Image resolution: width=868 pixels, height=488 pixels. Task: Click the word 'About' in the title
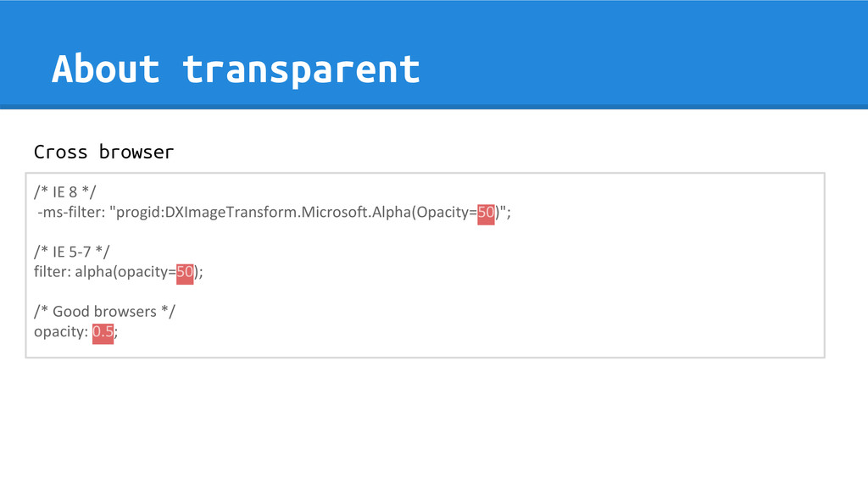pos(106,69)
